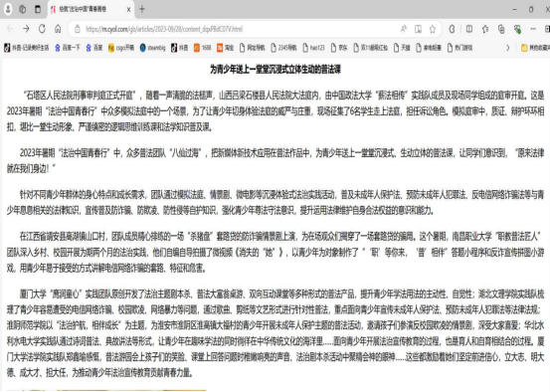Open the read aloud icon in address bar

(404, 29)
